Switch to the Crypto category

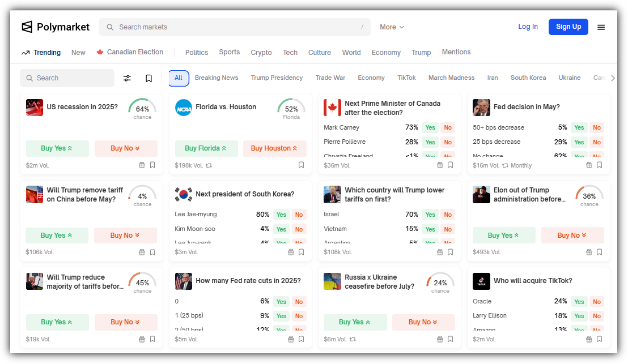coord(261,53)
